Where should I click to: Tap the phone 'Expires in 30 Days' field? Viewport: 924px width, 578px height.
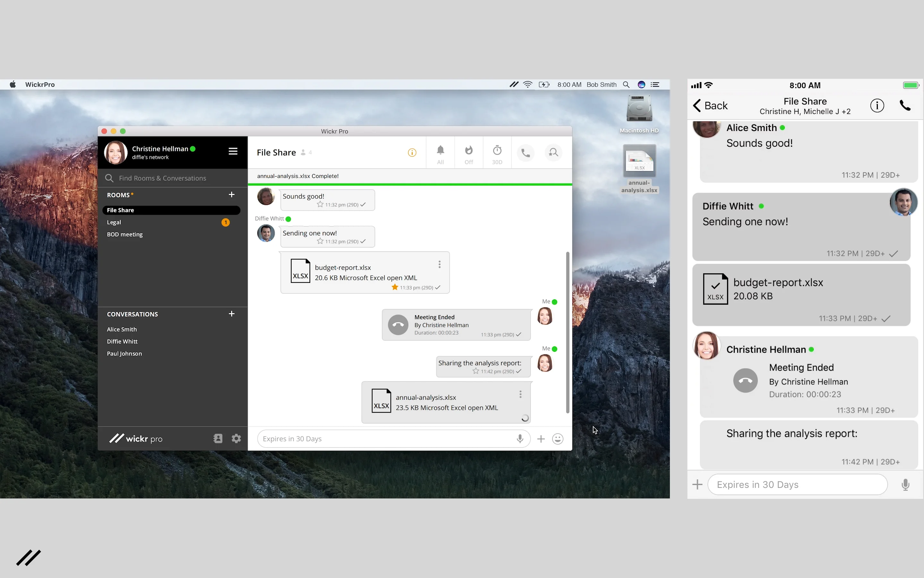pos(798,484)
